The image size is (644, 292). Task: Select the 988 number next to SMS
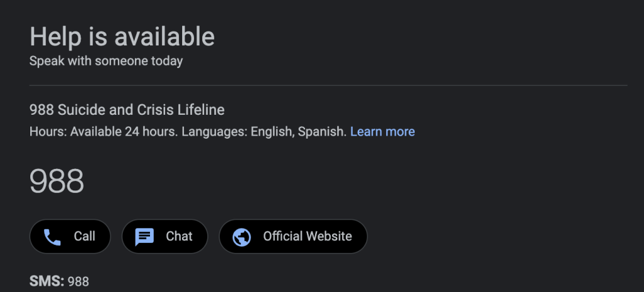(78, 282)
